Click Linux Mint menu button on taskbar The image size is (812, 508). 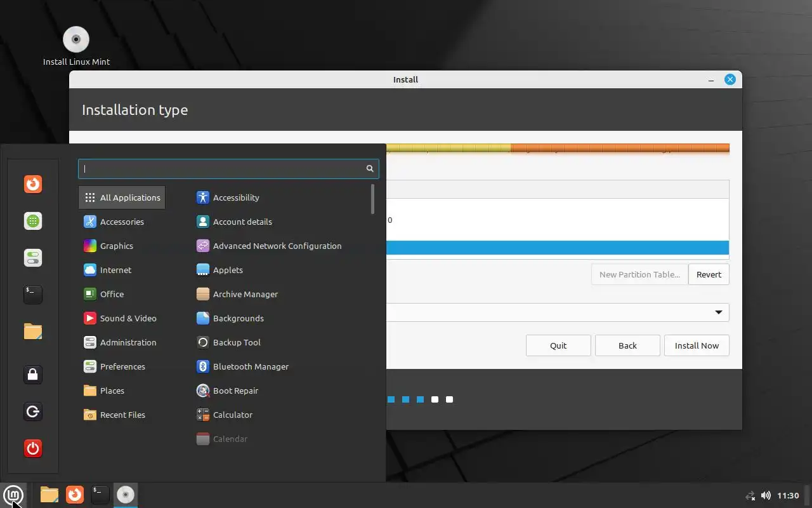tap(13, 495)
